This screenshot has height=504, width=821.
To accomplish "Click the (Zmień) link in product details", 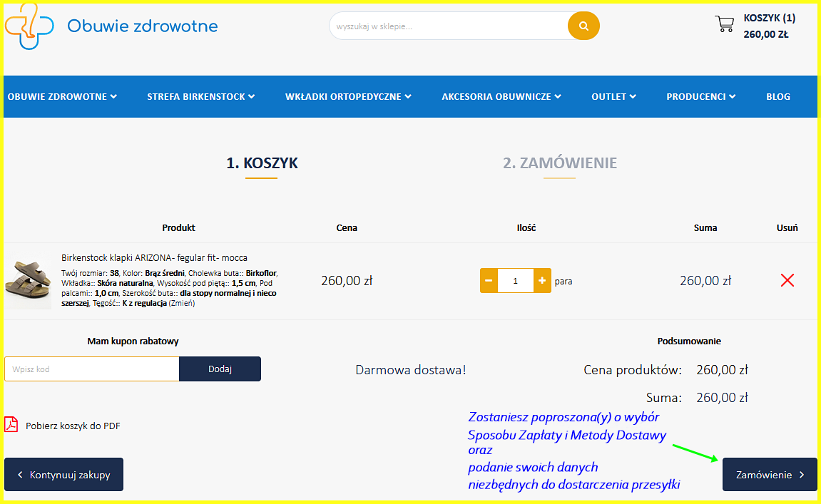I will pyautogui.click(x=182, y=304).
